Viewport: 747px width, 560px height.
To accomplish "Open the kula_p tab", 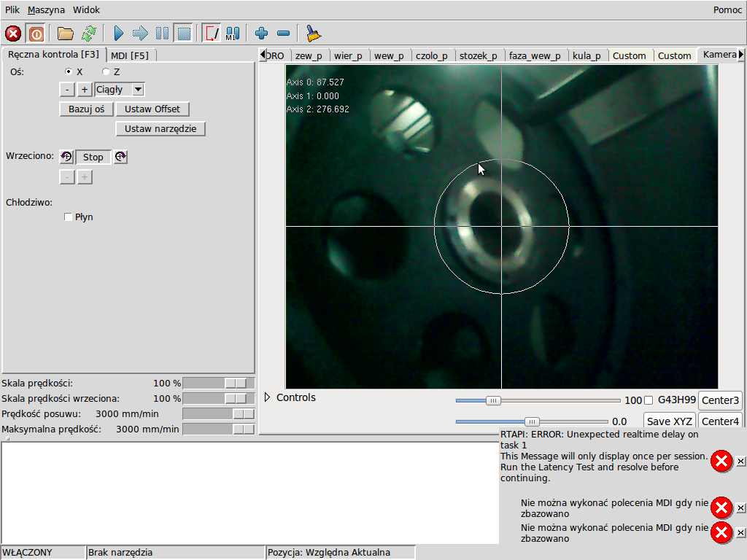I will tap(587, 55).
